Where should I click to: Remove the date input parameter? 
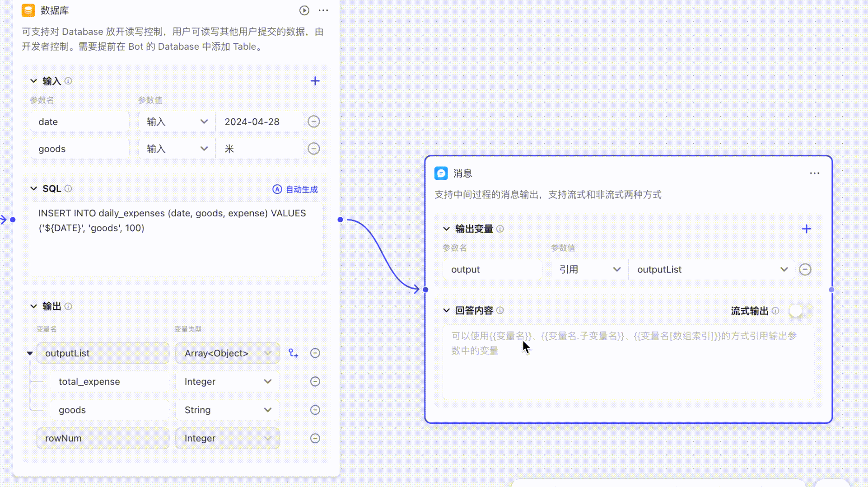(x=313, y=122)
